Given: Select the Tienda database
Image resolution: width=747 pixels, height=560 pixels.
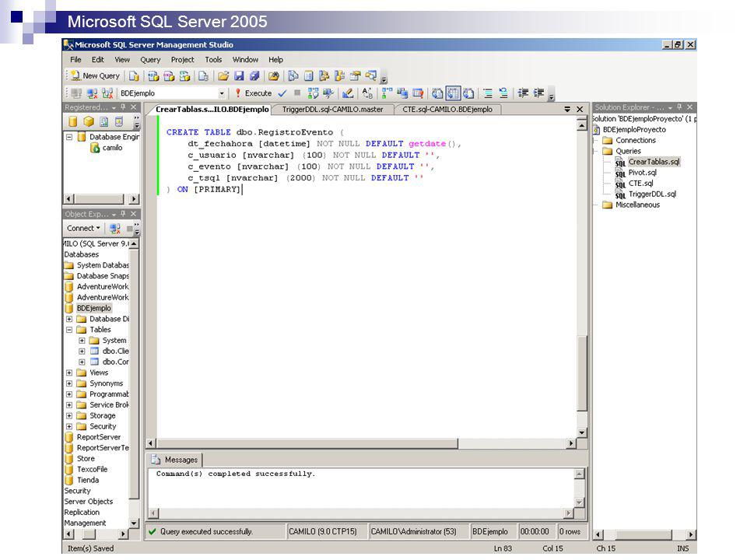Looking at the screenshot, I should point(88,480).
